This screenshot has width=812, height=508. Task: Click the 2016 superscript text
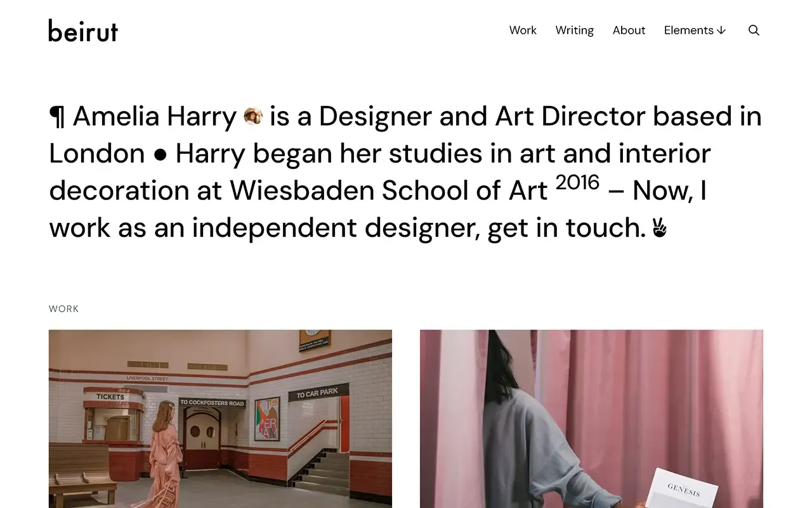[x=577, y=183]
